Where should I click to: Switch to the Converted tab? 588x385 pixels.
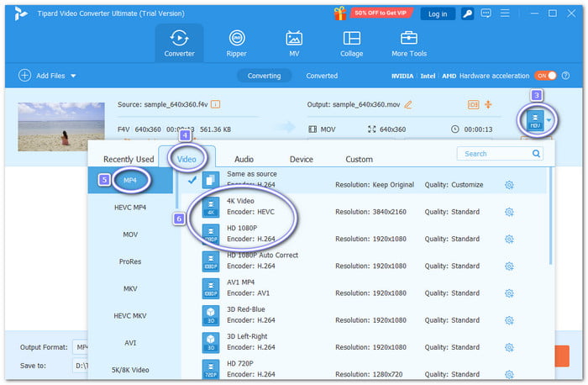(322, 76)
